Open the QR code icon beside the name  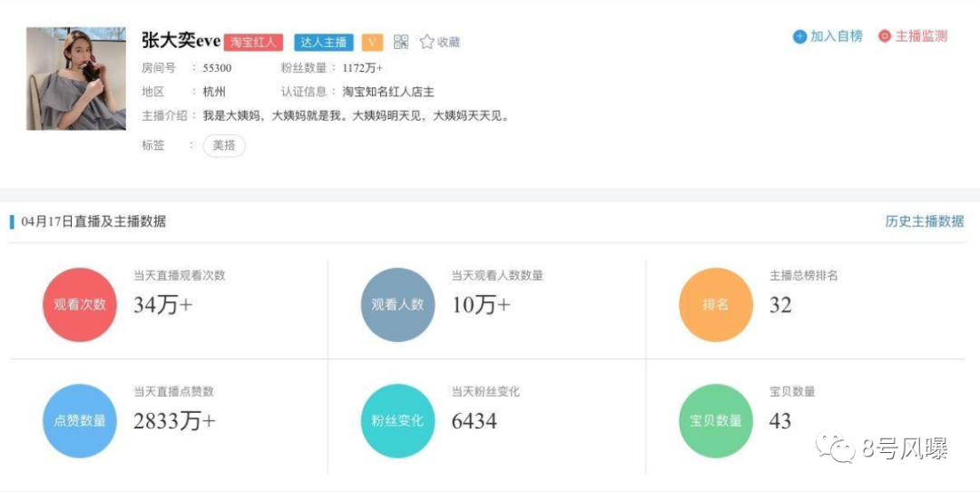tap(401, 42)
